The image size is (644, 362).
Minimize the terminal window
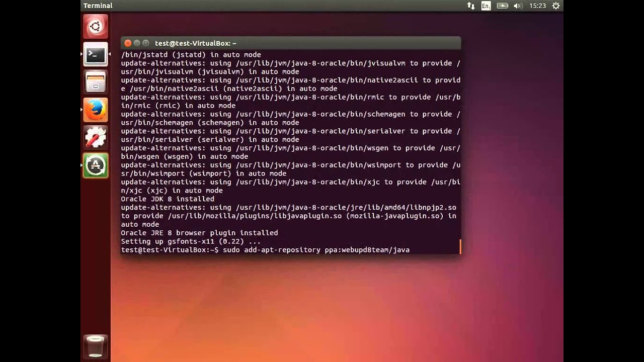pos(137,43)
